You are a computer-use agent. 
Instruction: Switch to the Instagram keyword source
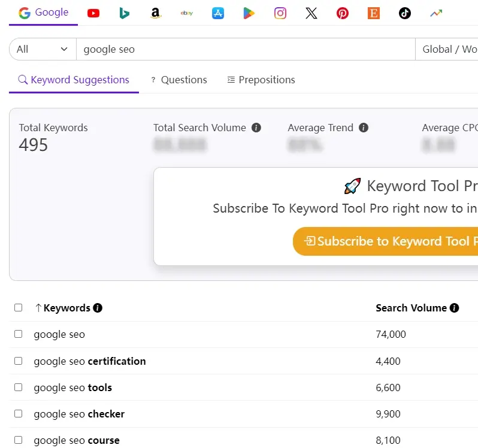click(x=280, y=13)
